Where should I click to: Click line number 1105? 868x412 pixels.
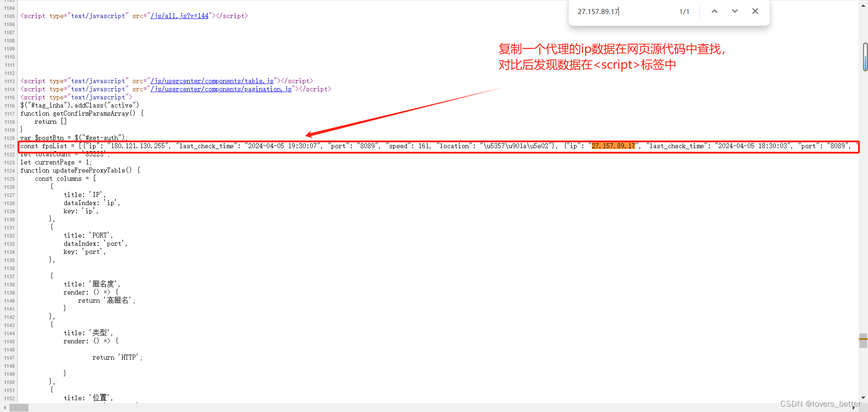9,16
